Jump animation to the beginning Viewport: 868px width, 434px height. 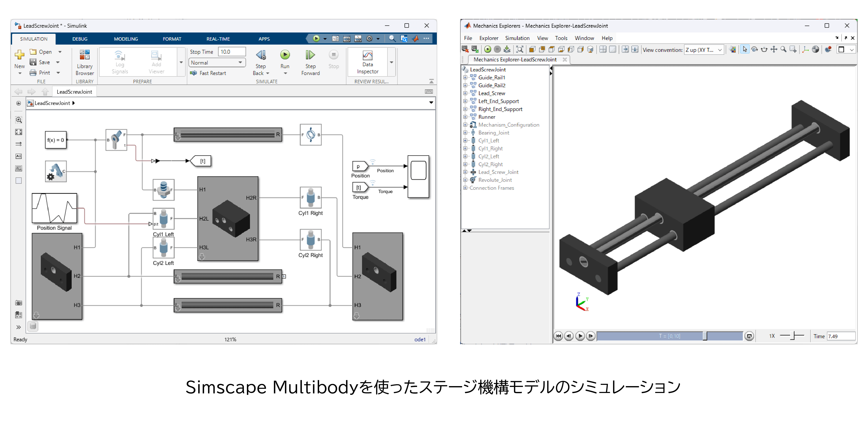click(558, 336)
